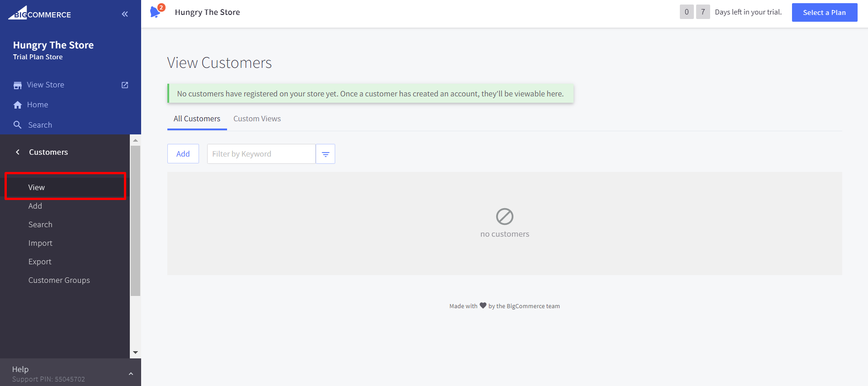Click the Search magnifier icon in sidebar

(x=18, y=125)
